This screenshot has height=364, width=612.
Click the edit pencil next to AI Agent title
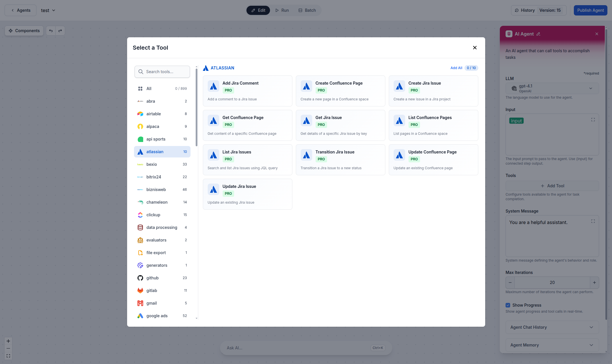[x=538, y=34]
